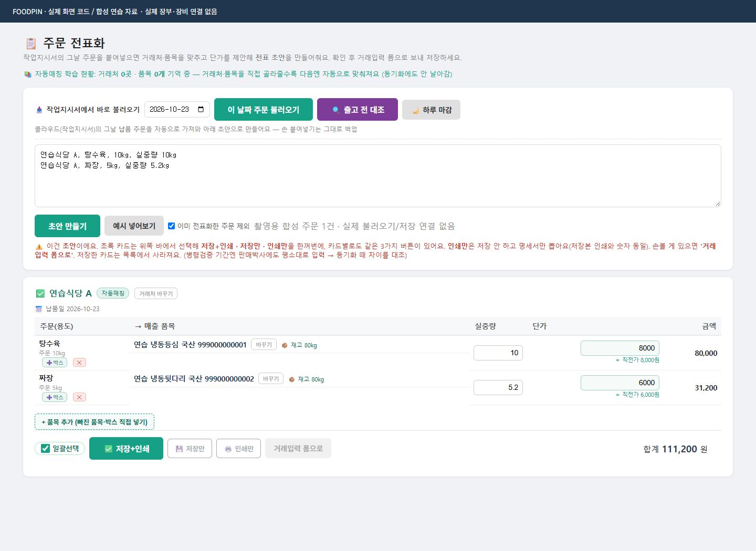Click inside the order text area
The height and width of the screenshot is (551, 756).
pyautogui.click(x=378, y=176)
